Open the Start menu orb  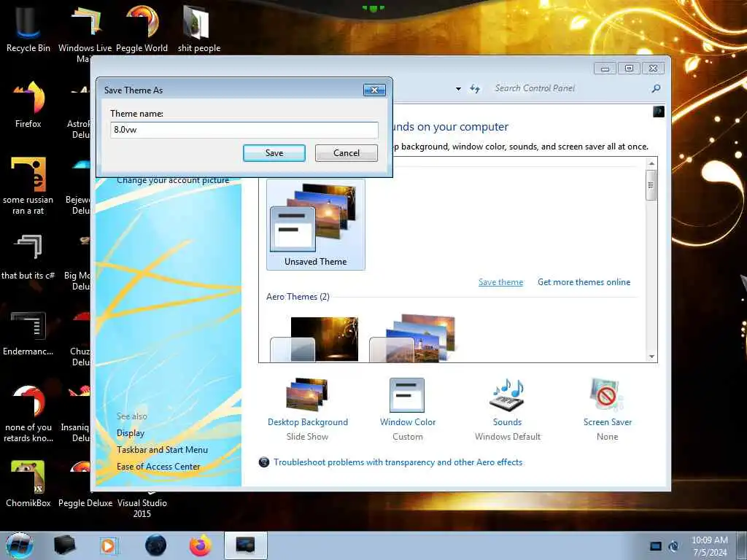(20, 545)
